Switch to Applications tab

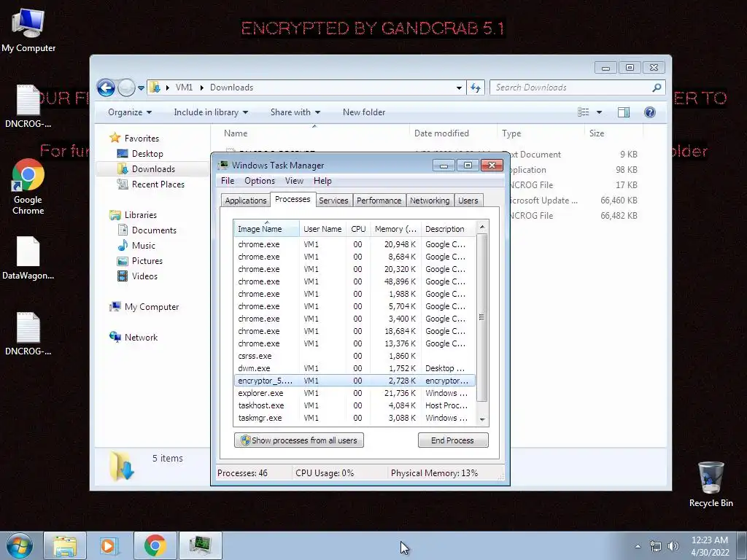tap(245, 201)
